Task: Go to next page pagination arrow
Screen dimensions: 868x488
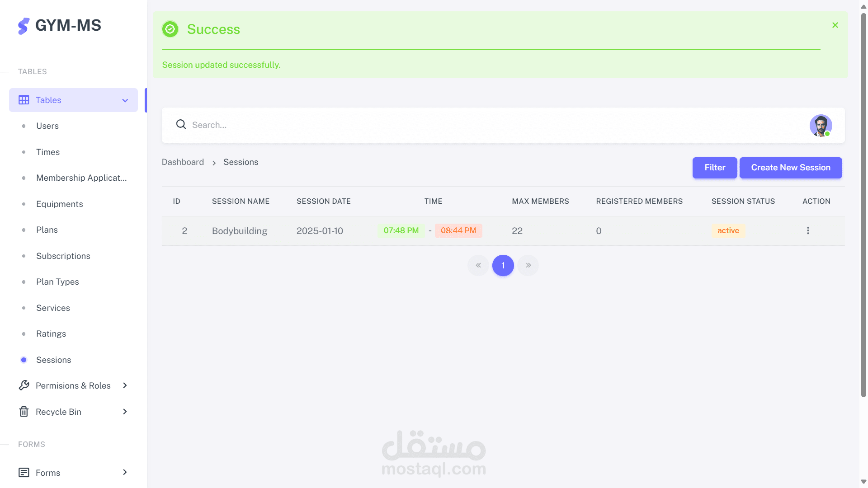Action: point(528,265)
